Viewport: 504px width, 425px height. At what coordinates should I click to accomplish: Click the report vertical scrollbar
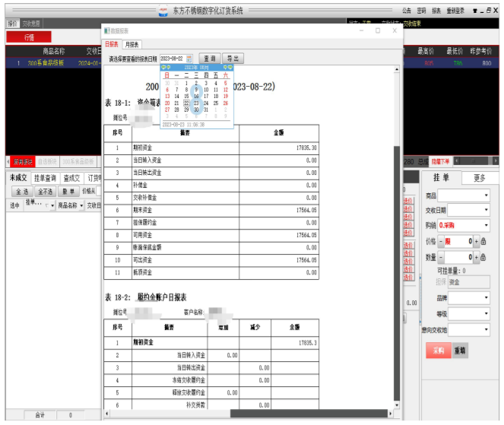[395, 228]
